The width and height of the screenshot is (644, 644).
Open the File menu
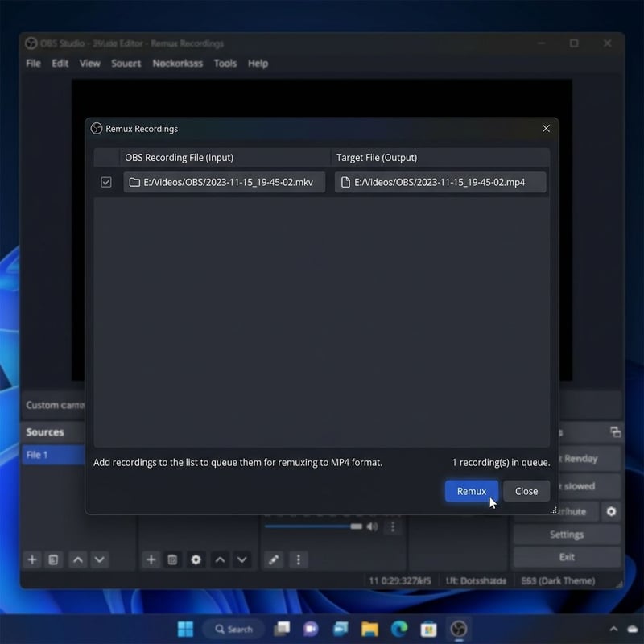pos(32,63)
